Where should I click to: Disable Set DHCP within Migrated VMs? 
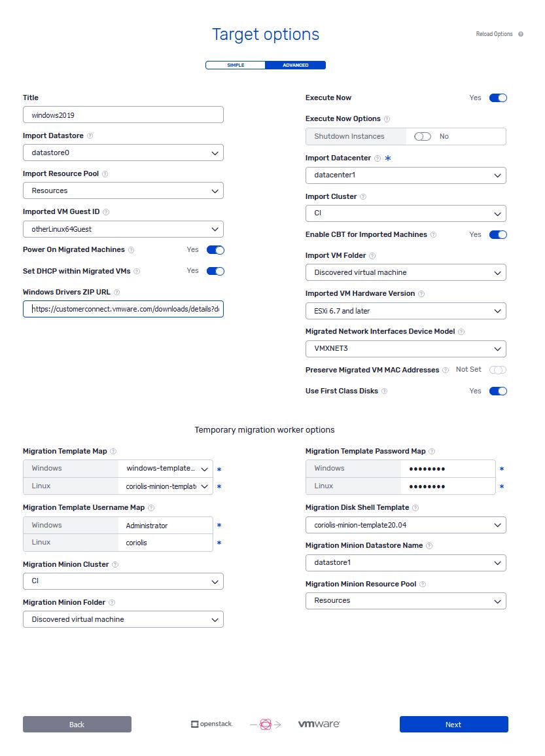pyautogui.click(x=215, y=271)
